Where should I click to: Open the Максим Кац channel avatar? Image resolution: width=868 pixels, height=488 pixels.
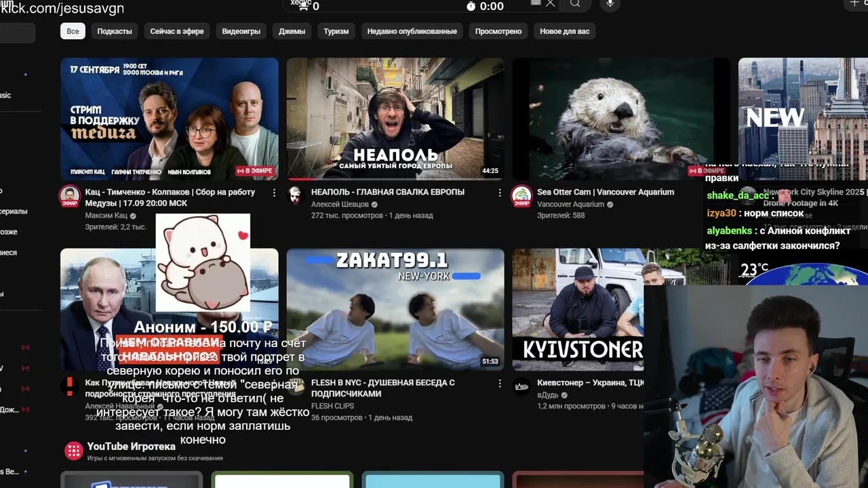click(x=69, y=196)
